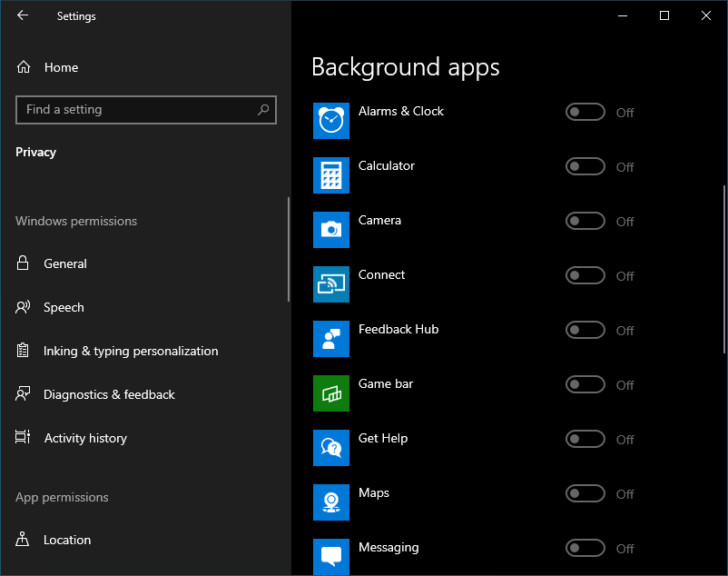Return to Settings Home
This screenshot has height=576, width=728.
61,67
